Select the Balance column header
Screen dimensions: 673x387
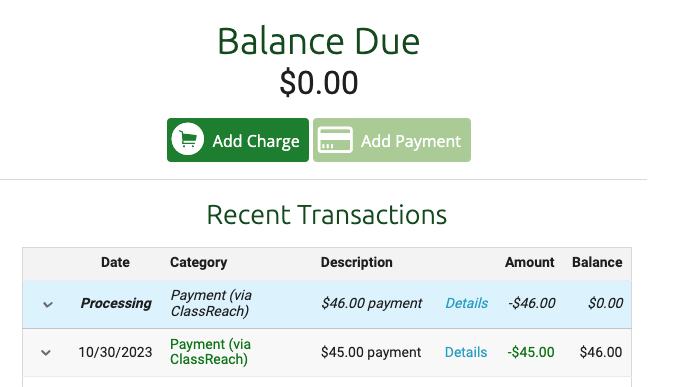(597, 262)
